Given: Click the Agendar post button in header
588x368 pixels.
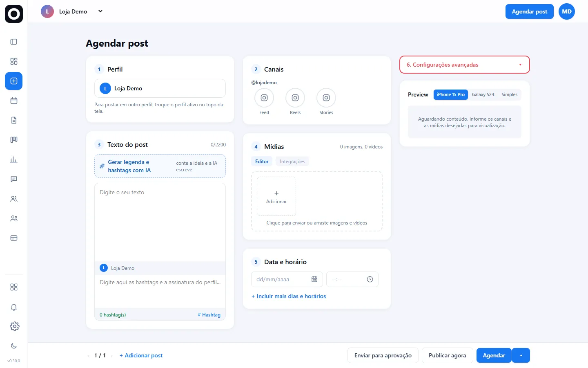Looking at the screenshot, I should click(x=530, y=11).
